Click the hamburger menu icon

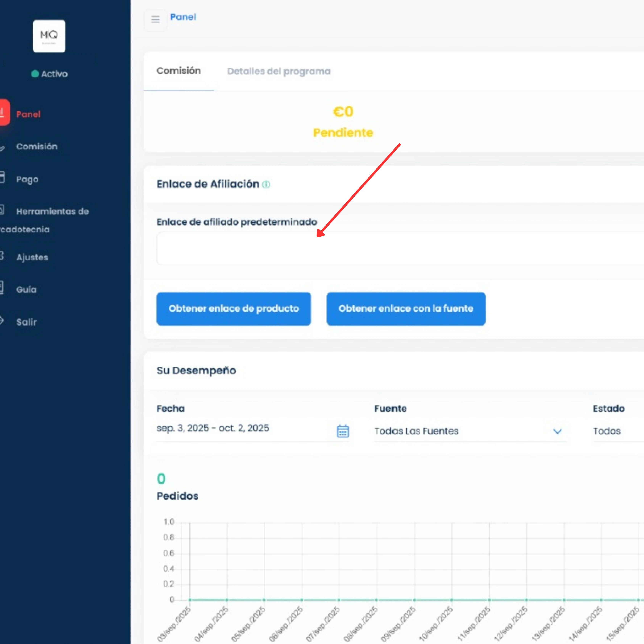[155, 19]
